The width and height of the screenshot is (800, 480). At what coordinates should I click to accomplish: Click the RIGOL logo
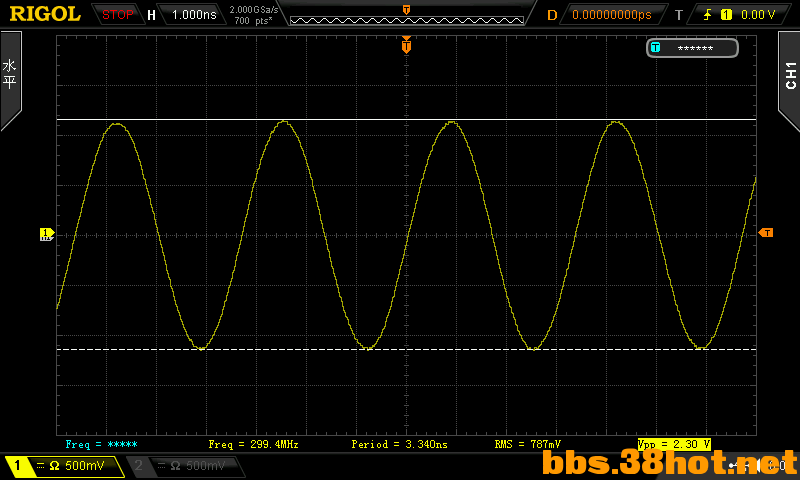pos(45,14)
